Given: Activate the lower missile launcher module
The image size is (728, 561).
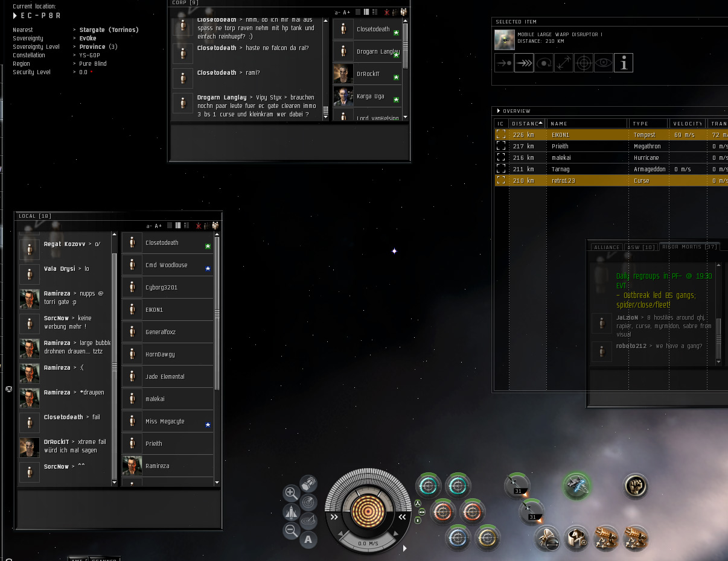Looking at the screenshot, I should 532,512.
